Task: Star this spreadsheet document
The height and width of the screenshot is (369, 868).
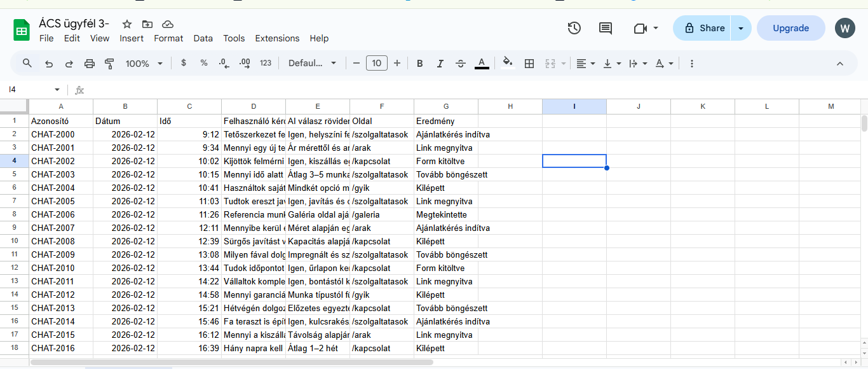Action: point(127,24)
